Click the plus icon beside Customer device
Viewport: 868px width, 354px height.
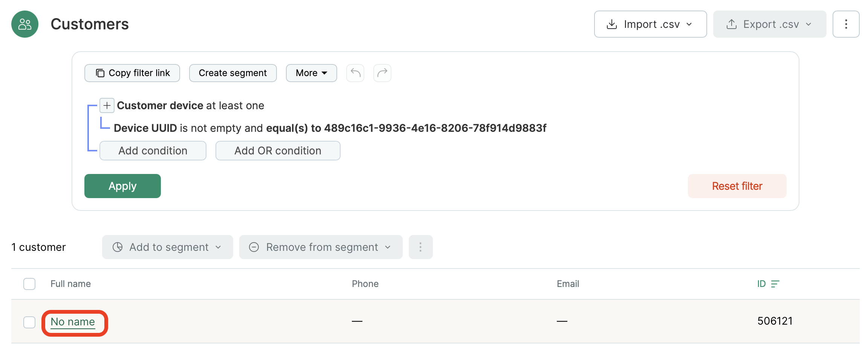pyautogui.click(x=107, y=105)
